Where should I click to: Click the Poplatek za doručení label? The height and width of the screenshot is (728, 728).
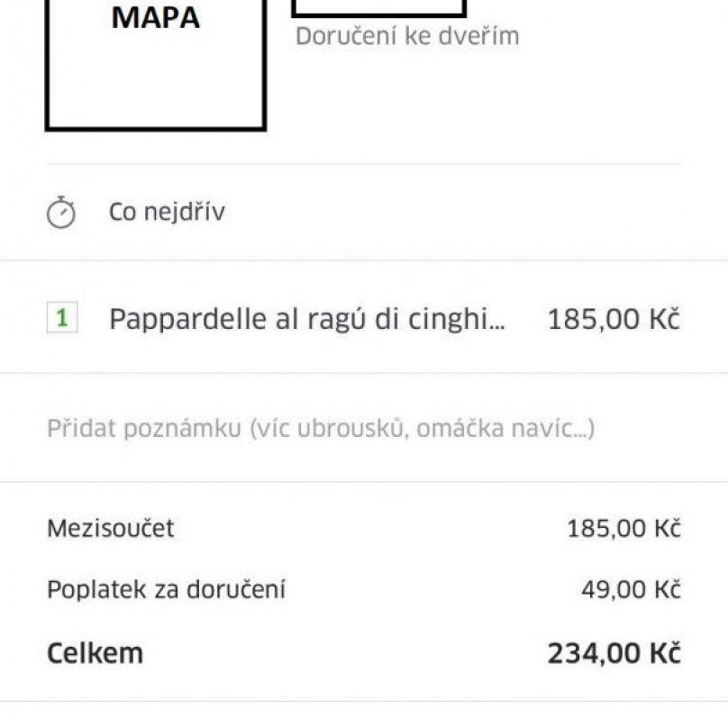click(166, 590)
